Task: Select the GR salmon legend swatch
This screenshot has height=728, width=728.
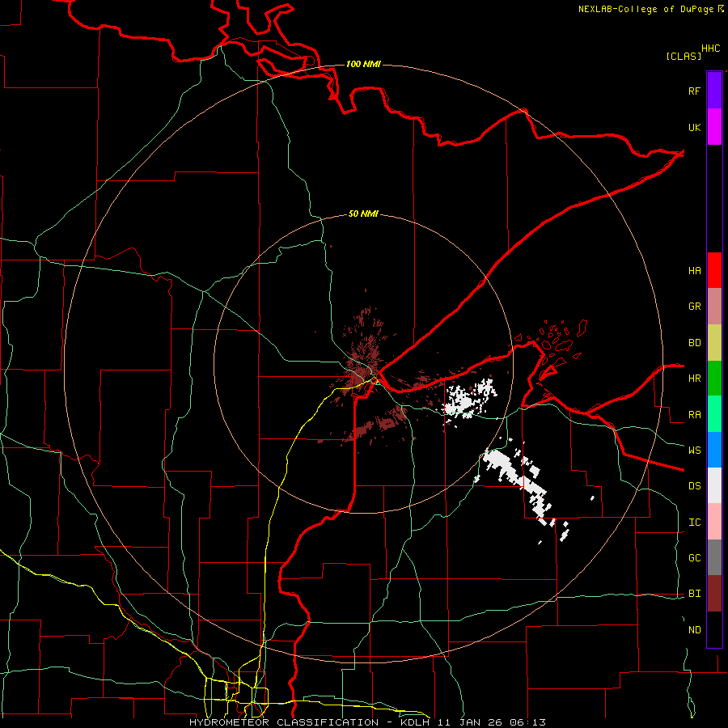Action: pyautogui.click(x=714, y=307)
